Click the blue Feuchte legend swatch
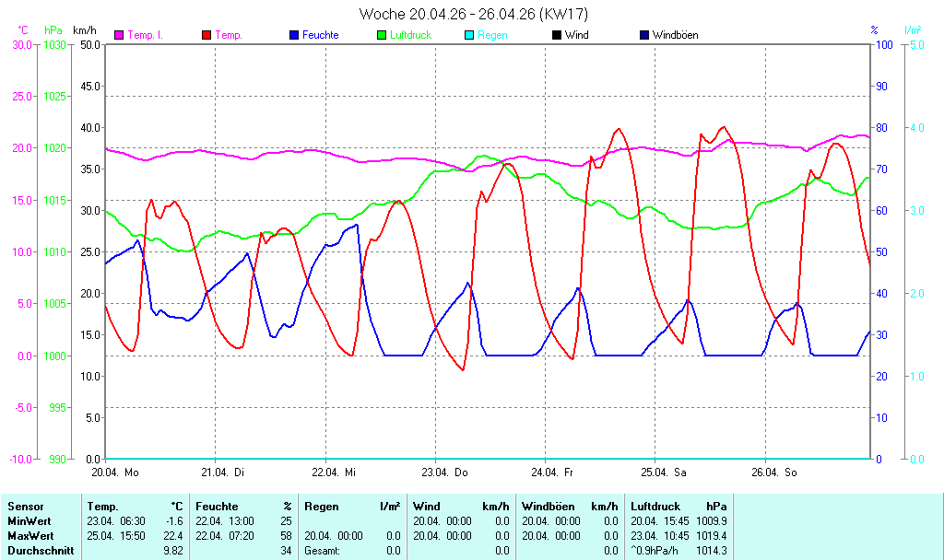The image size is (944, 560). click(x=294, y=35)
